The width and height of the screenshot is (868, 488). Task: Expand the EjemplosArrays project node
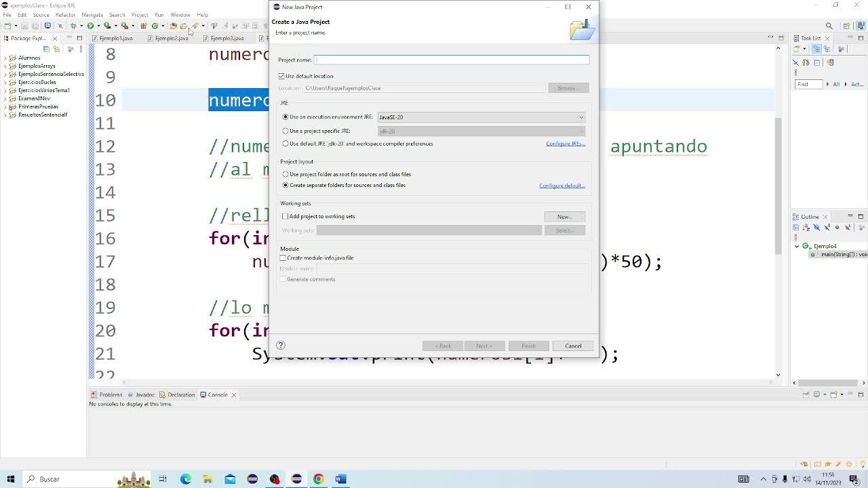coord(5,66)
